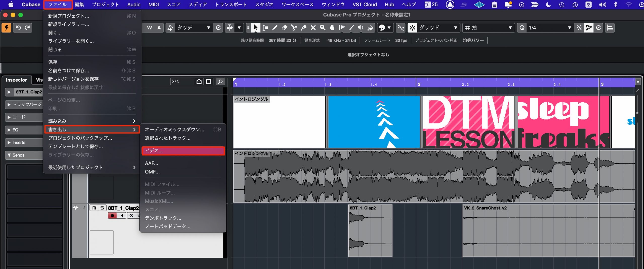Click bar 2 on the ruler
Viewport: 644px width, 269px height.
[x=419, y=84]
